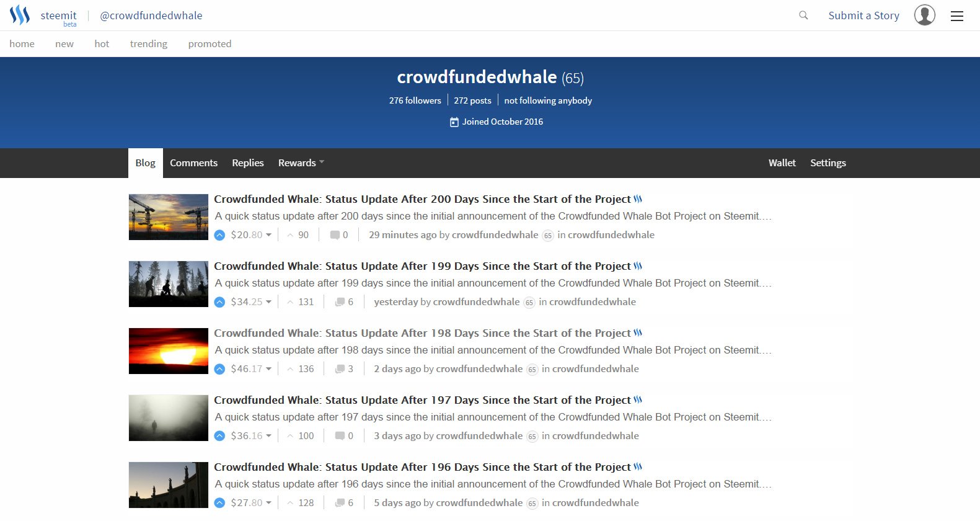Open the red sunset thumbnail
The width and height of the screenshot is (980, 521).
point(169,351)
